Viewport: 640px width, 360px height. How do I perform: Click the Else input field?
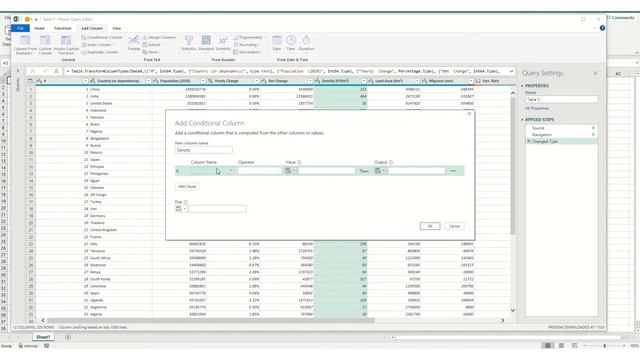point(217,209)
